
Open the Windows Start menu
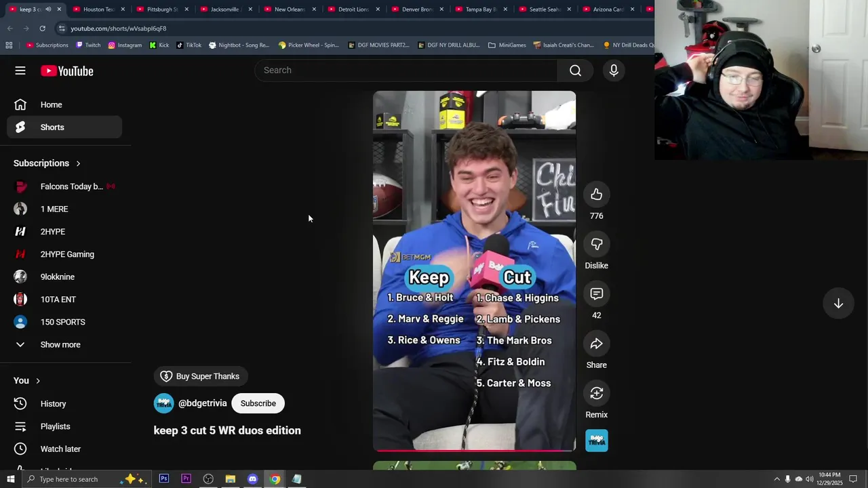(10, 479)
